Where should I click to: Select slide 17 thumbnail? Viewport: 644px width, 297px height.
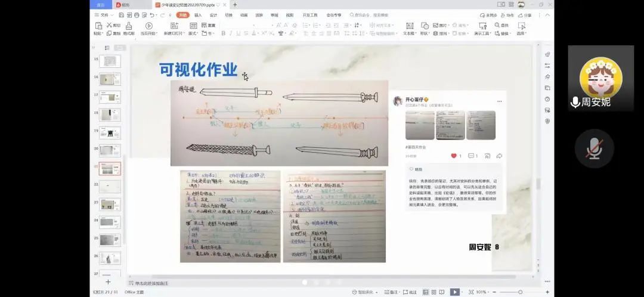pos(110,97)
